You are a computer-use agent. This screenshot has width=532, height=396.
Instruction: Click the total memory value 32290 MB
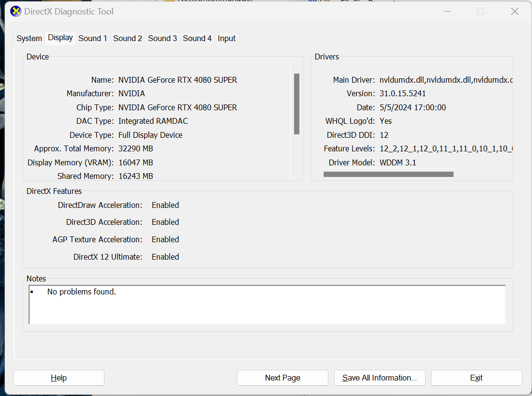(136, 148)
